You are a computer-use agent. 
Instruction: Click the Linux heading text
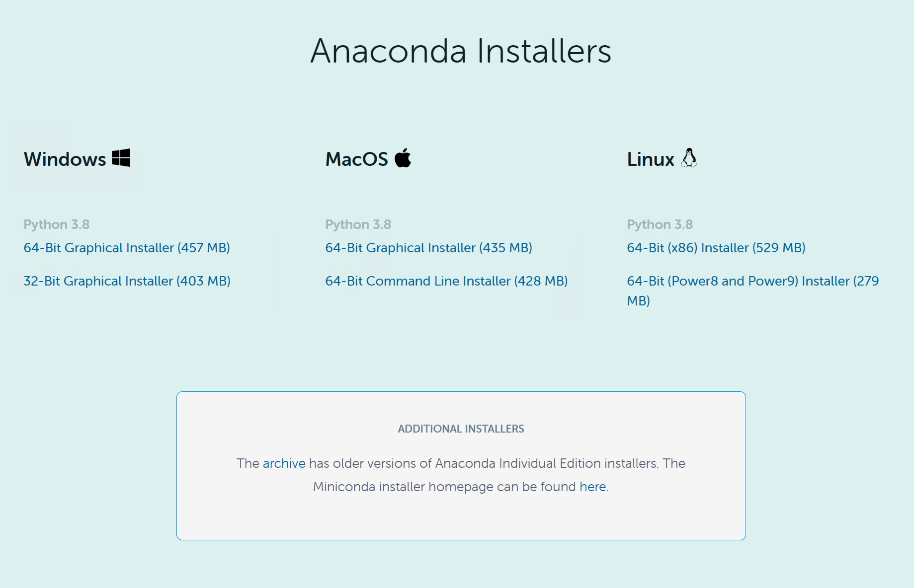[x=650, y=159]
